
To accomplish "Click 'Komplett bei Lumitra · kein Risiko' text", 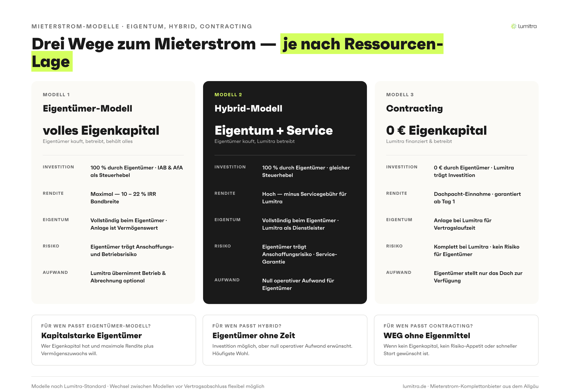I will (x=476, y=247).
